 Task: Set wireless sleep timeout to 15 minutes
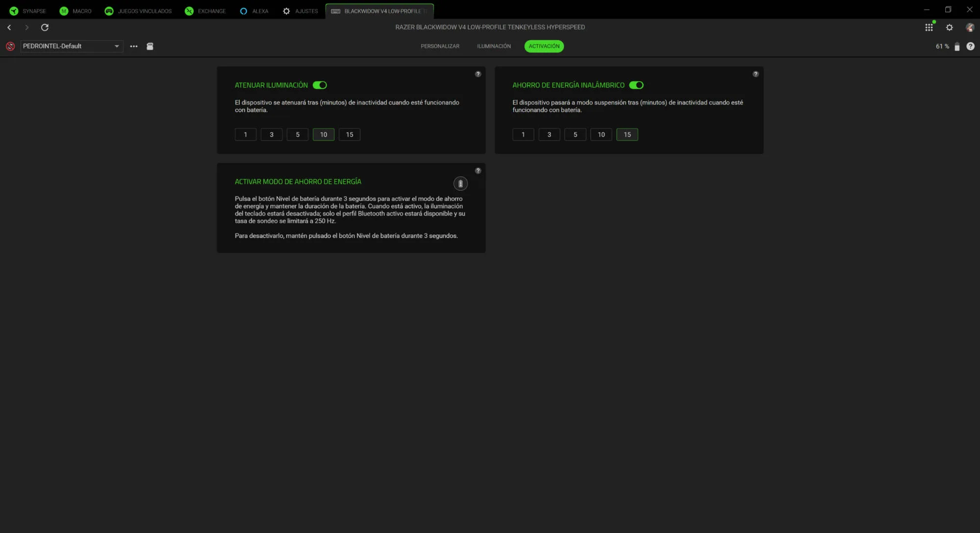pos(627,134)
